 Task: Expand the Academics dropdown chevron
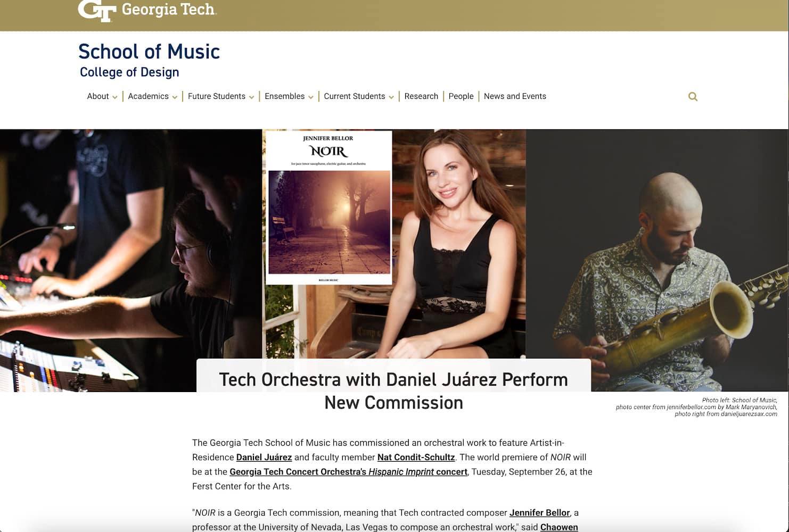coord(175,97)
